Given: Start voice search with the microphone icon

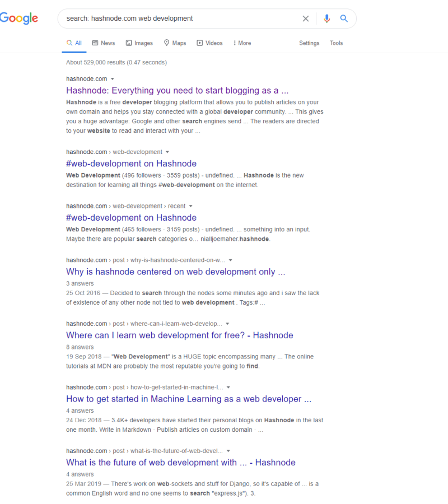Looking at the screenshot, I should tap(327, 18).
